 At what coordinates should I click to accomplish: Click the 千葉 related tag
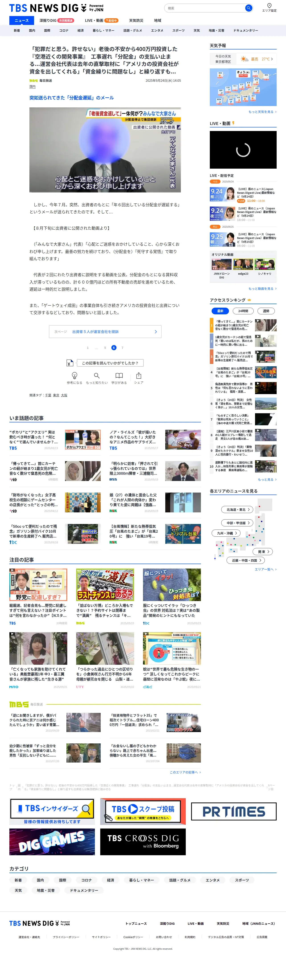pos(48,395)
